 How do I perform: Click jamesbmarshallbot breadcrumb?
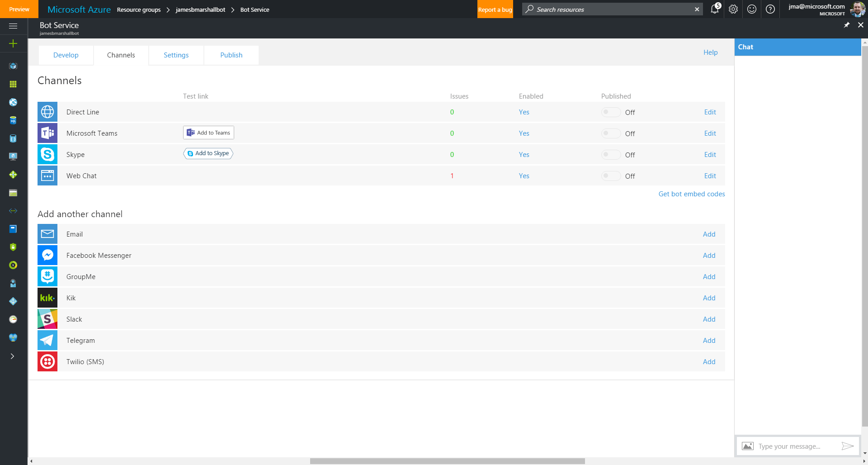coord(200,9)
